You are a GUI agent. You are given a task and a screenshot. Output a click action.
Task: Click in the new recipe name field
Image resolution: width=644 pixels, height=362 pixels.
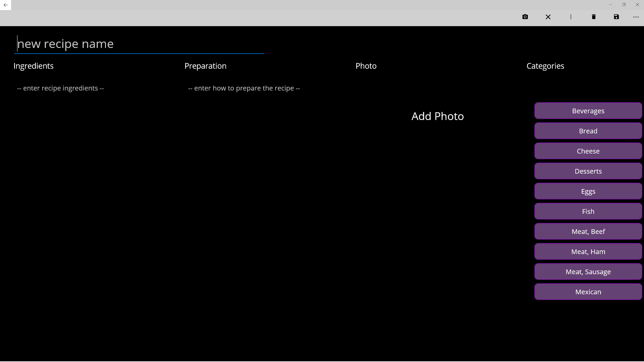point(139,44)
